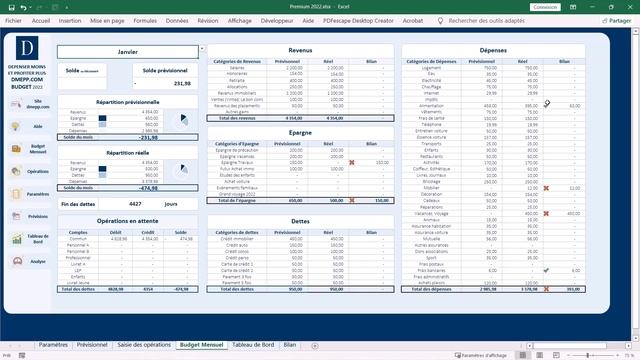Open the Fichier menu
Viewport: 640px width, 360px height.
[13, 20]
